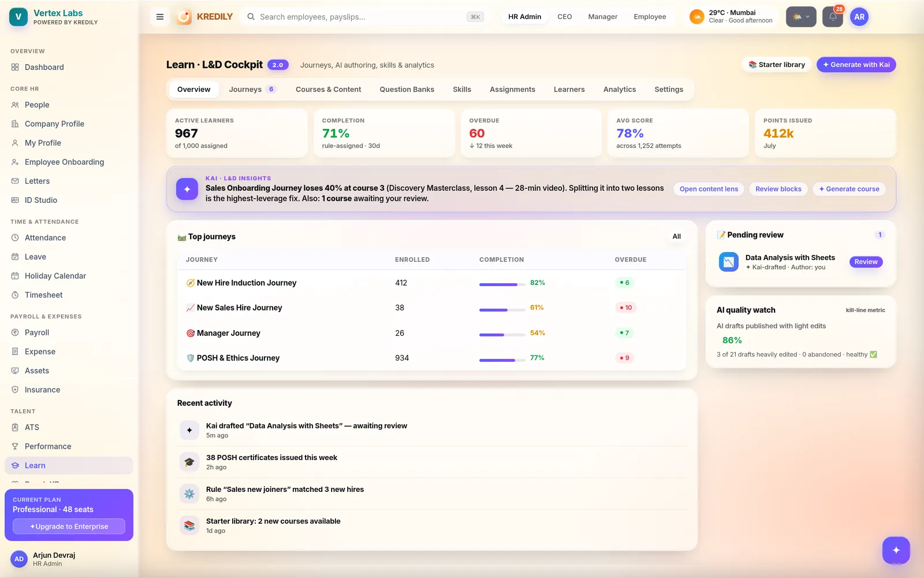
Task: Click Open content lens button
Action: pyautogui.click(x=709, y=189)
